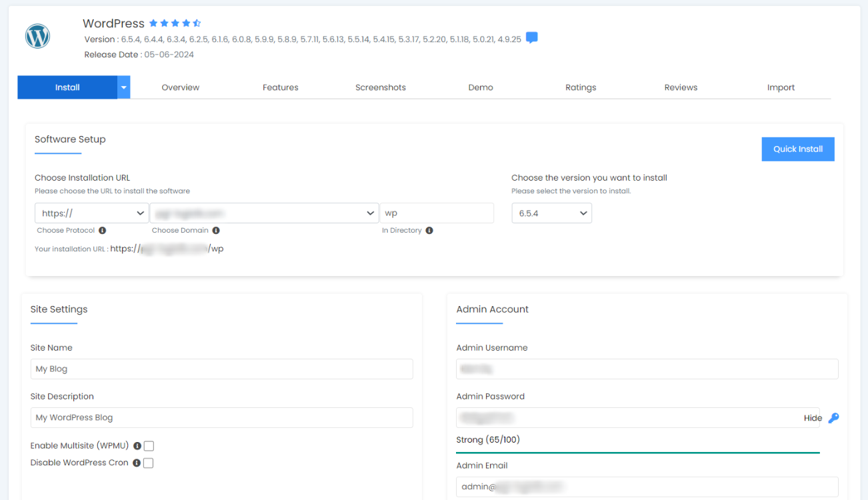Click the Site Description field
Screen dimensions: 868x500
(221, 418)
